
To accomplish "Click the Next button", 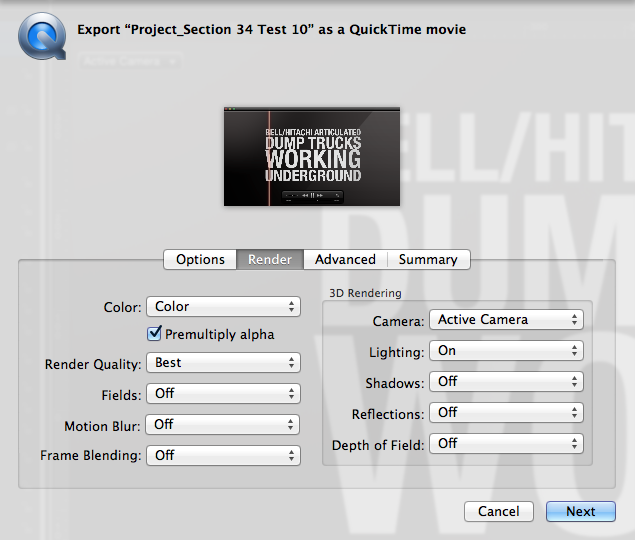I will [x=581, y=511].
